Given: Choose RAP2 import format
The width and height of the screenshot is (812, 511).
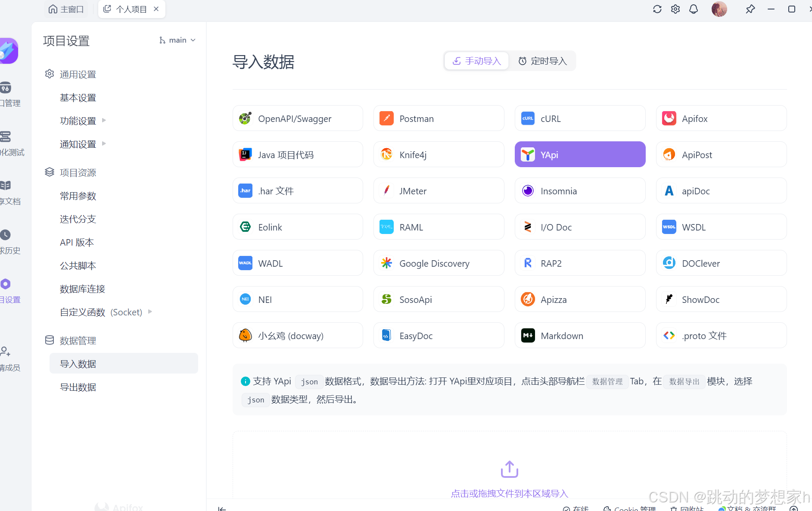Looking at the screenshot, I should 580,263.
